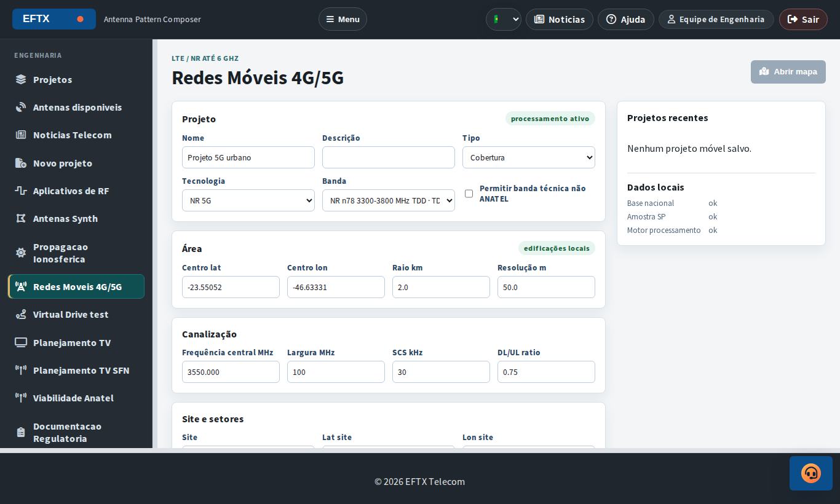The width and height of the screenshot is (840, 504).
Task: Click the SCS kHz field
Action: click(441, 372)
